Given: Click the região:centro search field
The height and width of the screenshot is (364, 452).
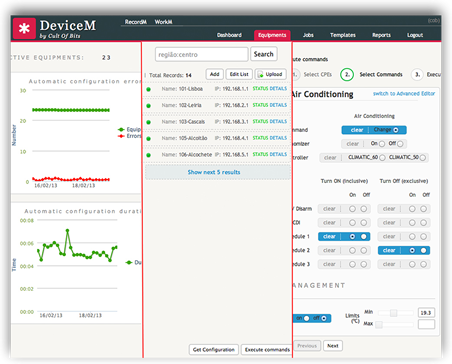Looking at the screenshot, I should (x=202, y=54).
